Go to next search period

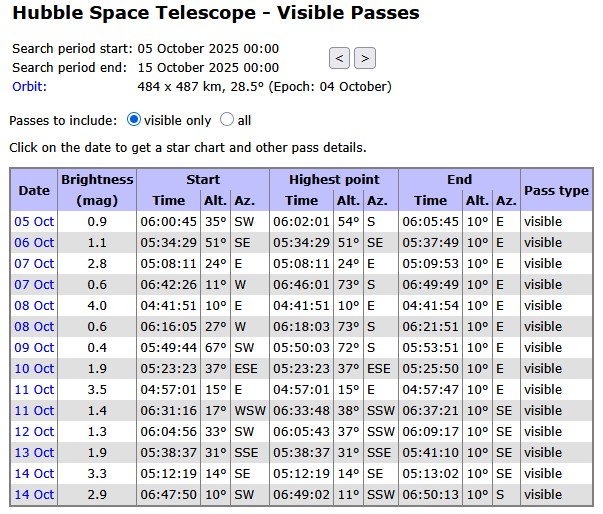(365, 58)
